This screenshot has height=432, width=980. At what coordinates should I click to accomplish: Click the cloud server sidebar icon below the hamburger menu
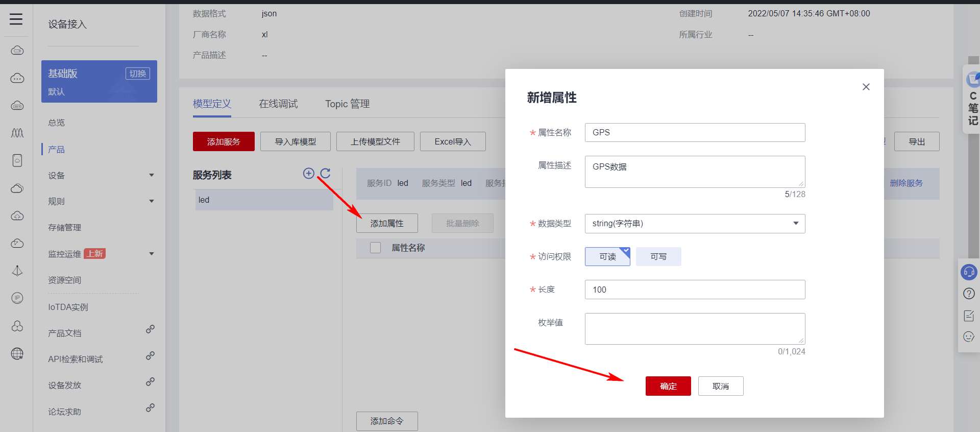(17, 51)
